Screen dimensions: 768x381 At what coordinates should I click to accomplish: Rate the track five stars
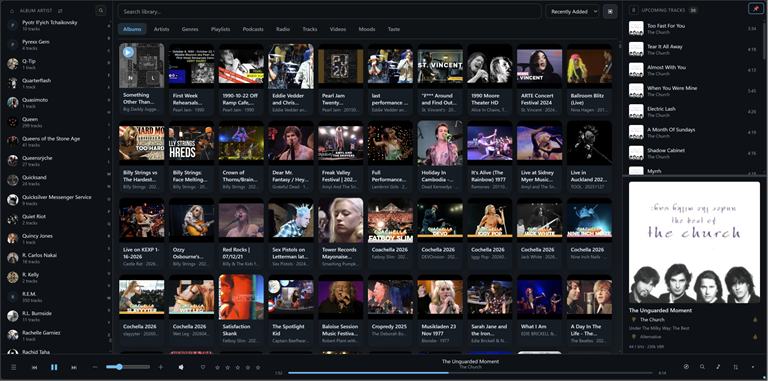click(x=258, y=367)
